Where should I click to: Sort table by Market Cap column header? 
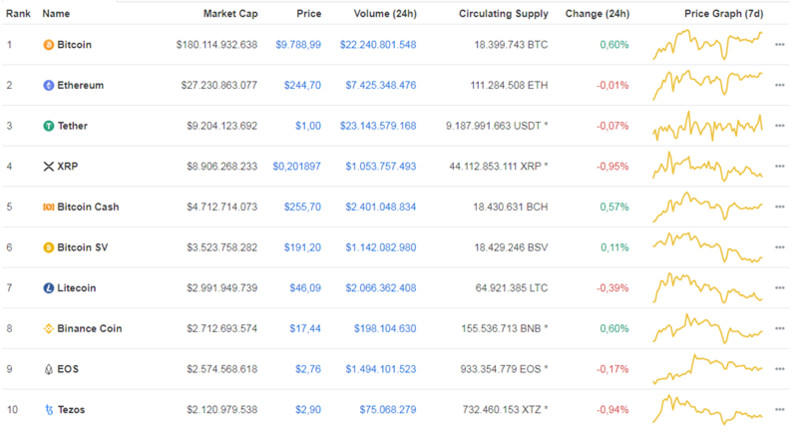click(x=230, y=14)
